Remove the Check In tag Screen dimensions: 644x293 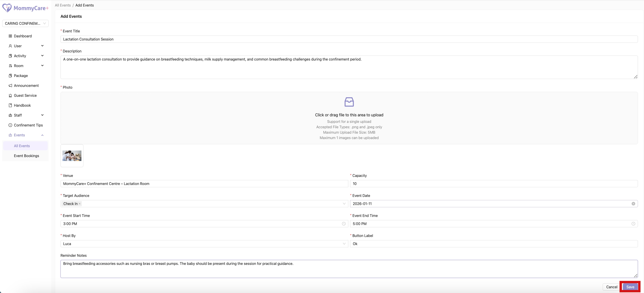(x=80, y=204)
